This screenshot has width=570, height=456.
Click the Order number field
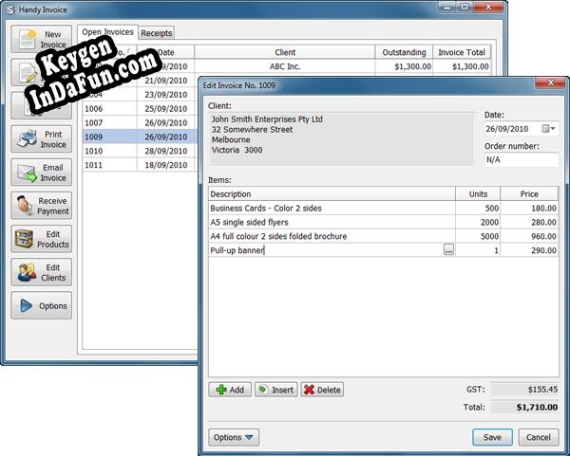(x=522, y=160)
